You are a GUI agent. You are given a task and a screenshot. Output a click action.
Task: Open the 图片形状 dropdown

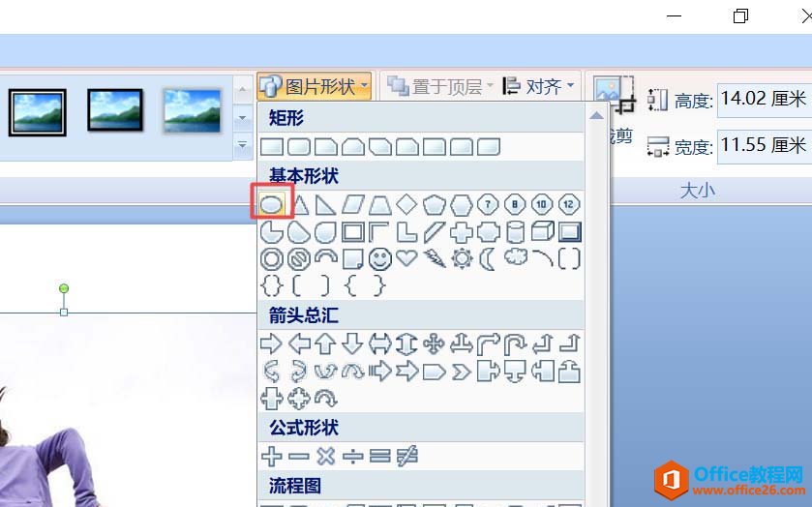point(315,86)
